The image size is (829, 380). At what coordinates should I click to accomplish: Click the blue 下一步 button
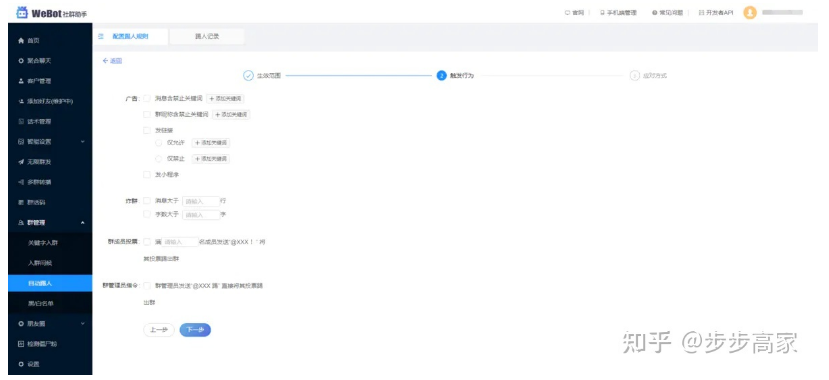point(195,330)
